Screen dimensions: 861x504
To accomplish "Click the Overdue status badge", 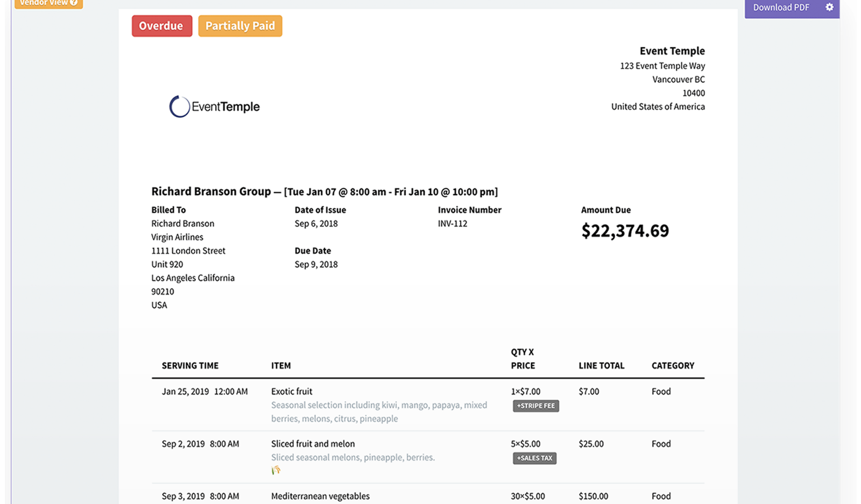I will pos(161,26).
